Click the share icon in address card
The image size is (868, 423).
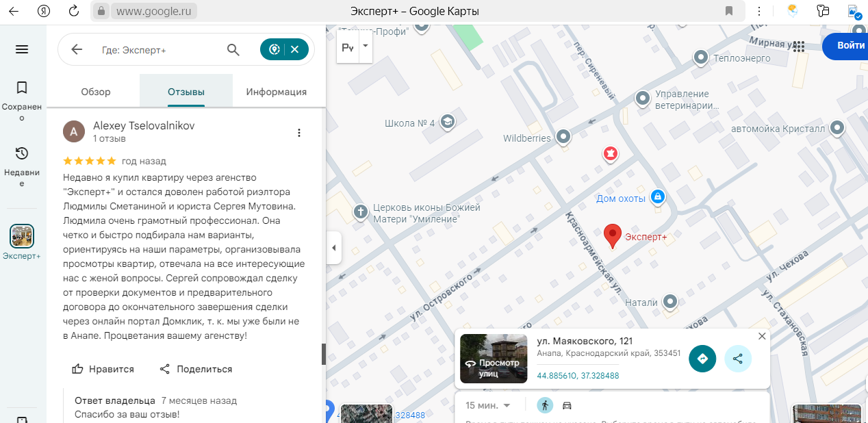click(x=737, y=359)
